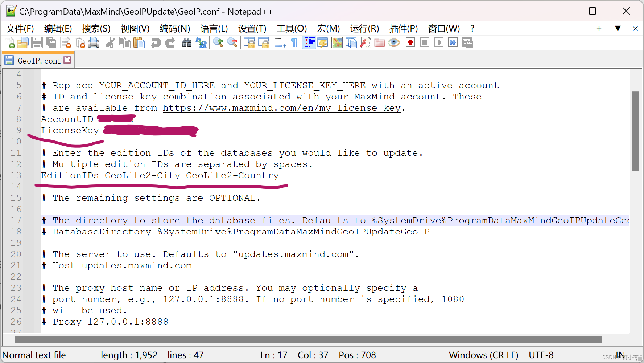Viewport: 644px width, 363px height.
Task: Create a new file with the New icon
Action: pos(9,43)
